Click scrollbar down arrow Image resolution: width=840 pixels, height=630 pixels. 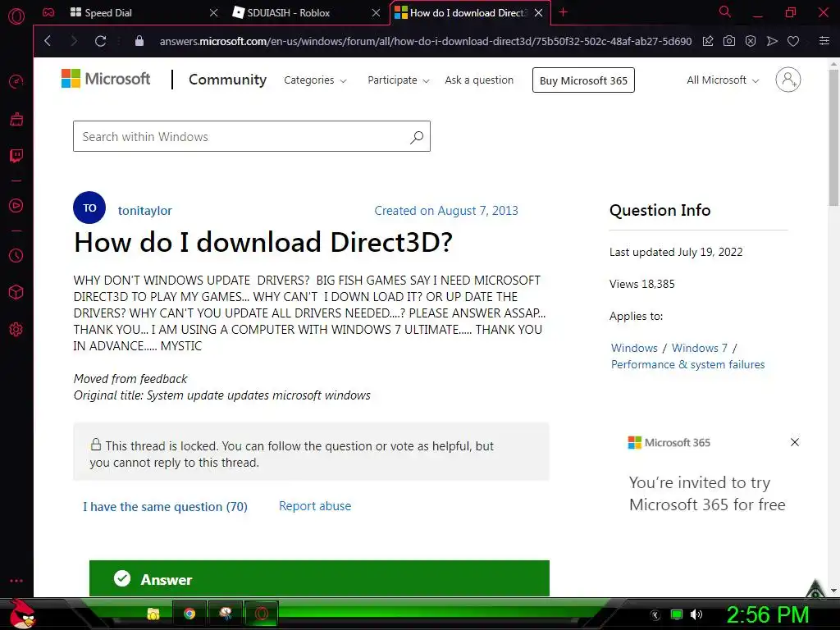[833, 591]
